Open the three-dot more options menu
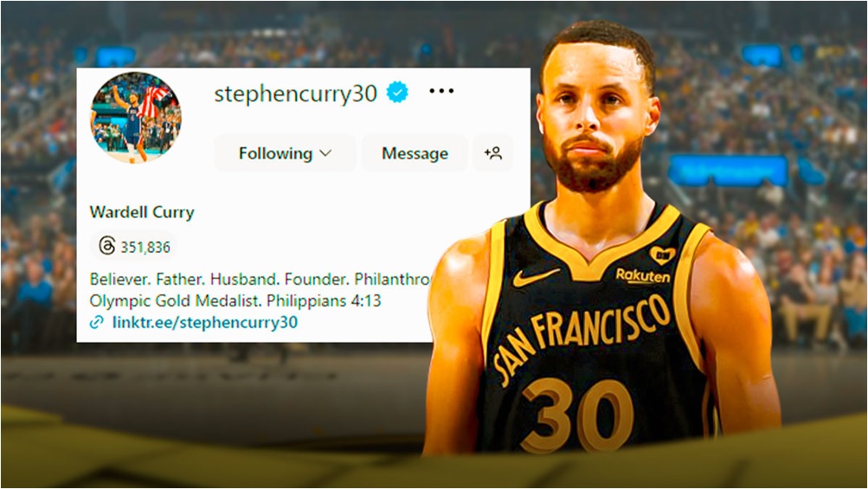The image size is (868, 489). 441,91
